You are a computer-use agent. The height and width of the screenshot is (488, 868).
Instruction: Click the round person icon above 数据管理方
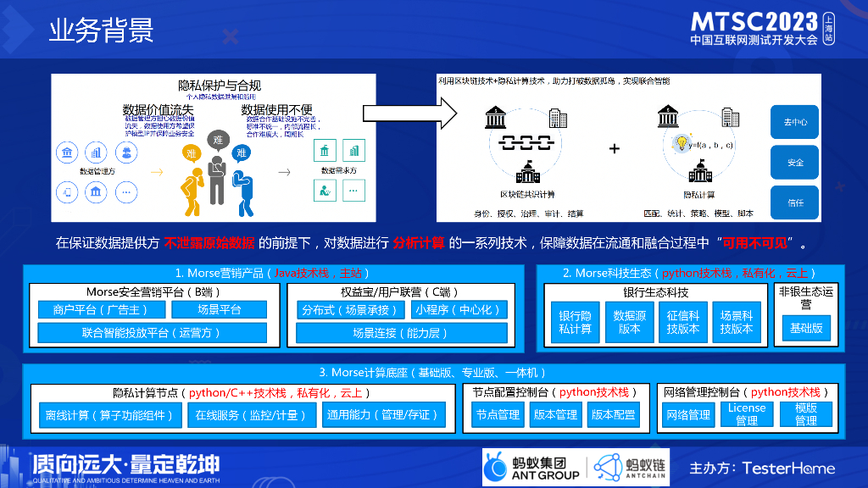[x=126, y=152]
